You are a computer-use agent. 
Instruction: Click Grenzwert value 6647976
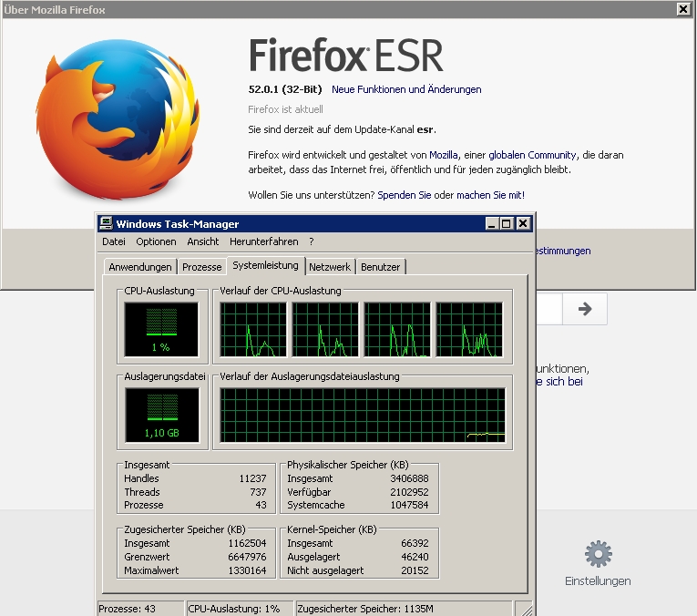click(247, 557)
